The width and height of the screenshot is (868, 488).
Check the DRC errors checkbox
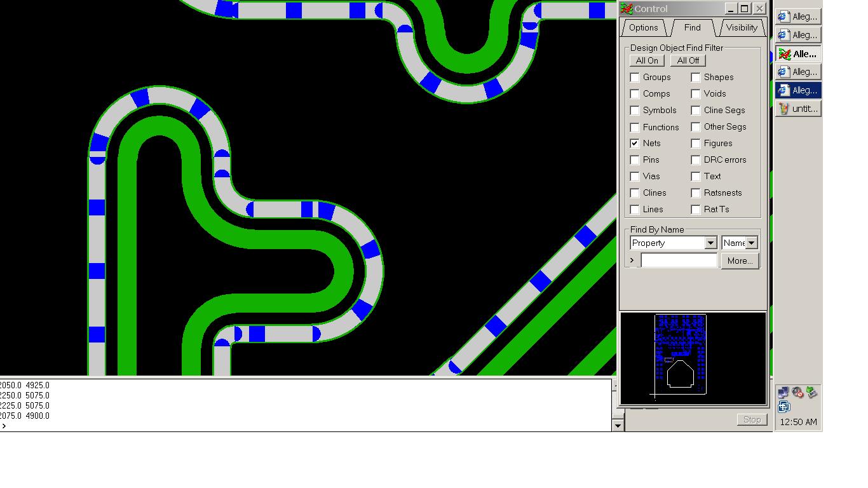696,159
